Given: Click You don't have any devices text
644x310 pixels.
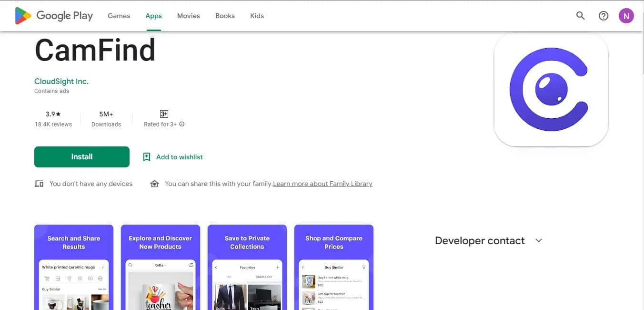Looking at the screenshot, I should [x=91, y=184].
